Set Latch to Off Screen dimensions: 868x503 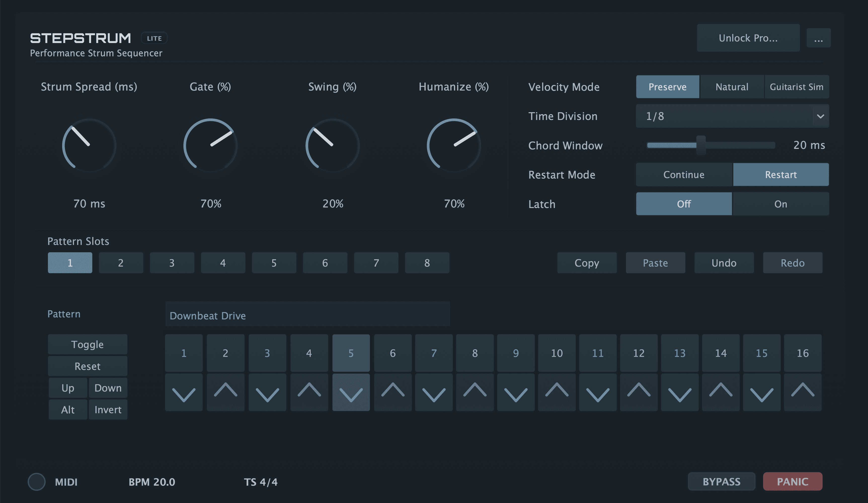(684, 204)
